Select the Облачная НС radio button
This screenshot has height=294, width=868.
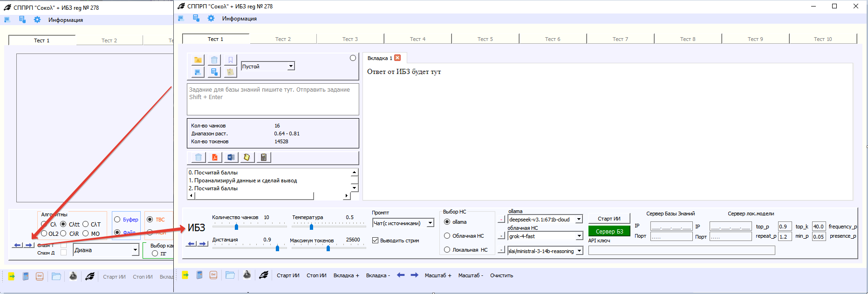(x=447, y=236)
